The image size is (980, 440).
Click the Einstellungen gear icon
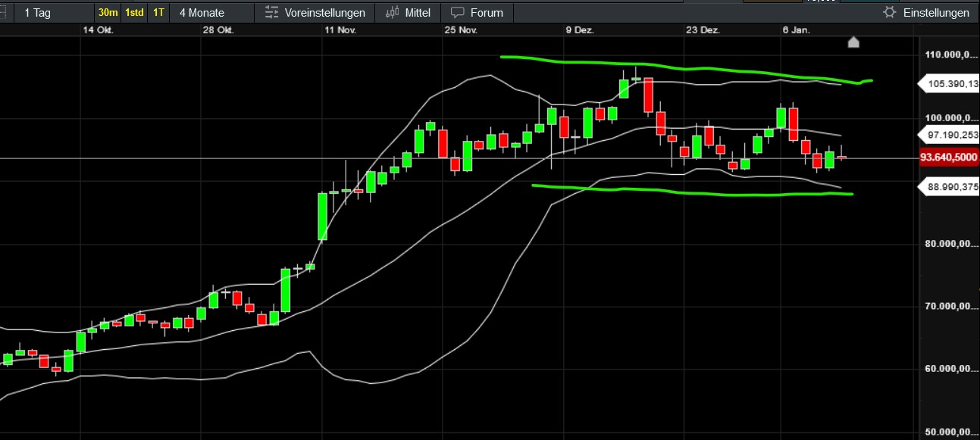[890, 13]
